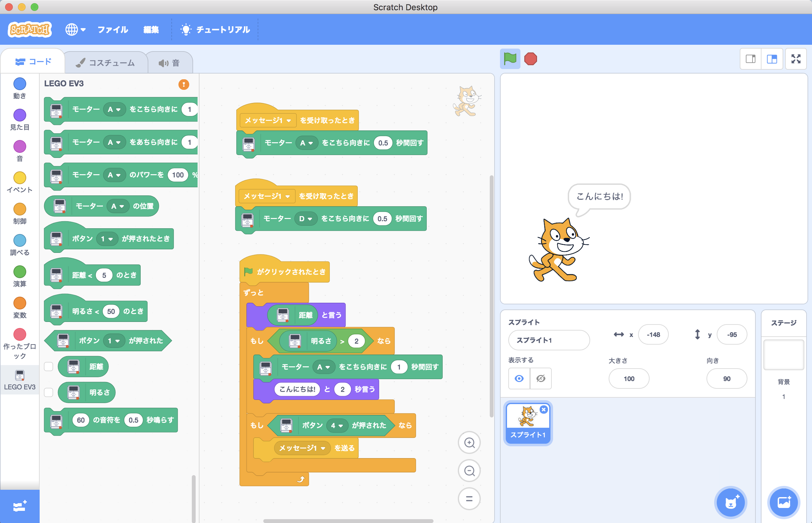Open the language globe menu
Image resolution: width=812 pixels, height=523 pixels.
click(x=75, y=29)
